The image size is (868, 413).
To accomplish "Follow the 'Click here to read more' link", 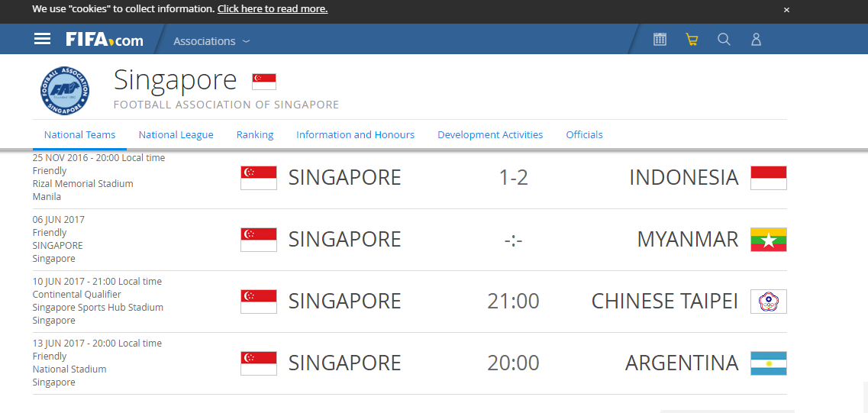I will point(273,9).
